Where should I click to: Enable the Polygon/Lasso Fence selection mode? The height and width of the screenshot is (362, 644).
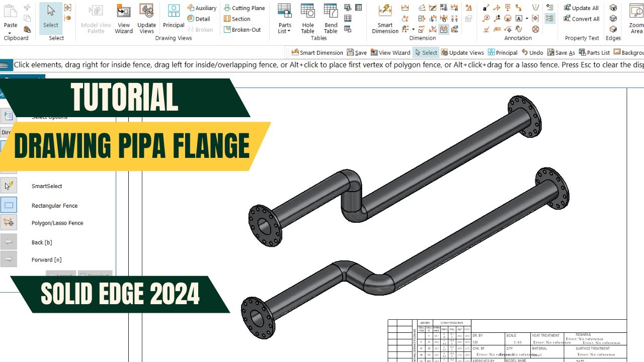pos(9,223)
